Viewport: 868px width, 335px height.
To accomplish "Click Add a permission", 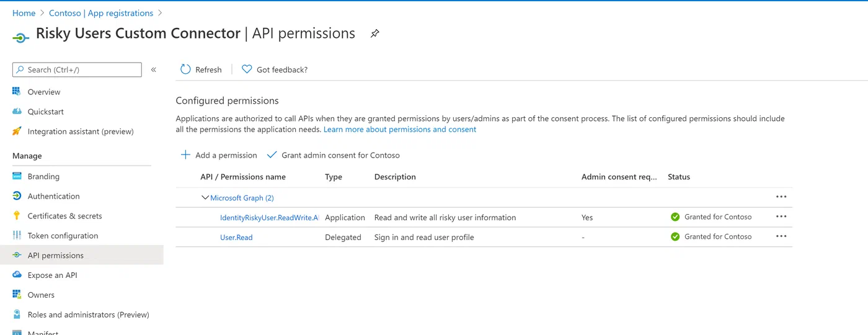I will pos(219,155).
